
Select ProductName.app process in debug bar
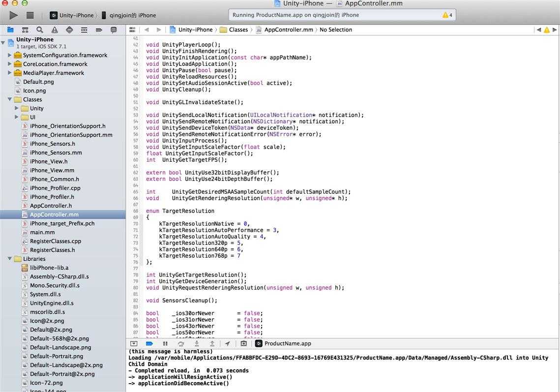(283, 343)
